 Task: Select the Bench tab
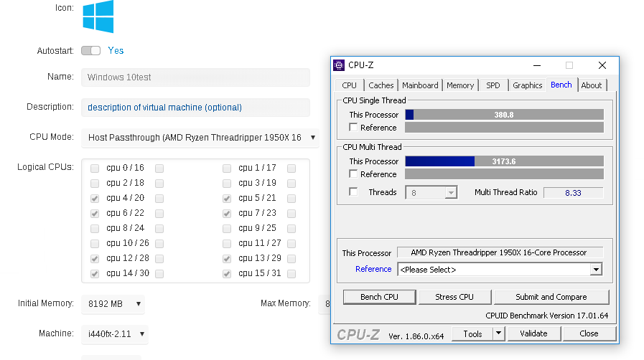point(561,85)
